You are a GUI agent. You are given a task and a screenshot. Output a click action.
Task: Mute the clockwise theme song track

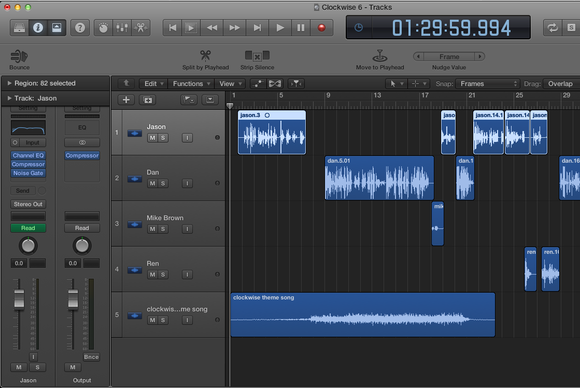(152, 320)
